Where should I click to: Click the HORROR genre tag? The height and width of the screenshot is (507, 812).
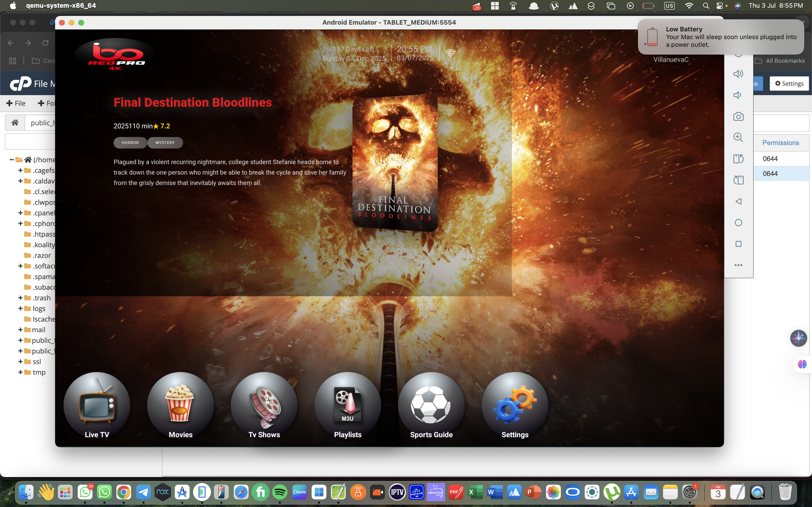(x=130, y=142)
